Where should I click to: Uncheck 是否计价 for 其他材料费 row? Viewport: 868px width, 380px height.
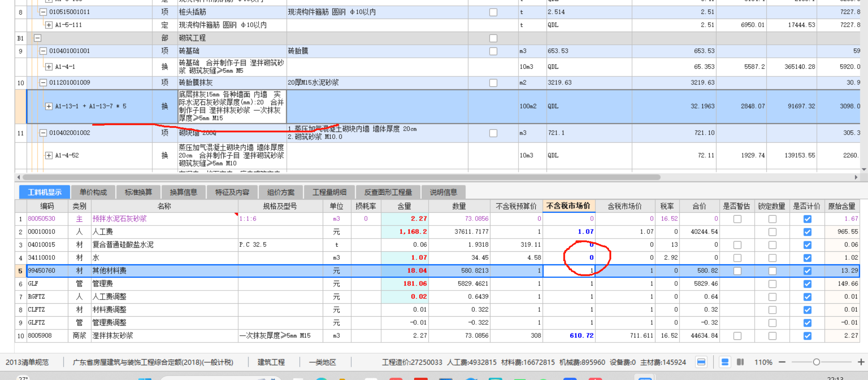point(807,271)
